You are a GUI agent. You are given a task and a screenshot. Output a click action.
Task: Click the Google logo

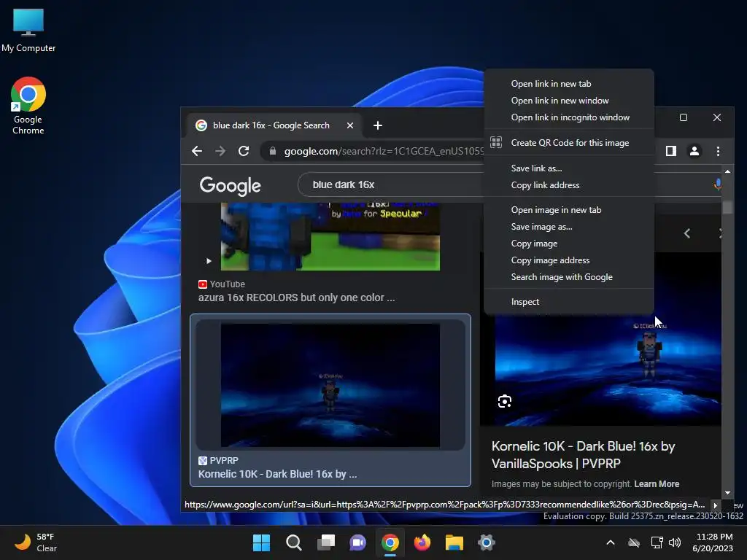(230, 185)
